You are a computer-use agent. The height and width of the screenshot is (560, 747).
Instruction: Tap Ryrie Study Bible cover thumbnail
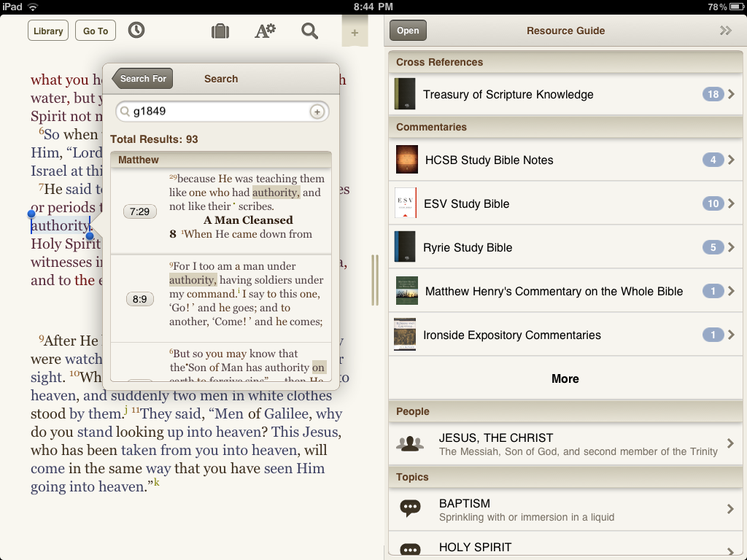pos(405,246)
